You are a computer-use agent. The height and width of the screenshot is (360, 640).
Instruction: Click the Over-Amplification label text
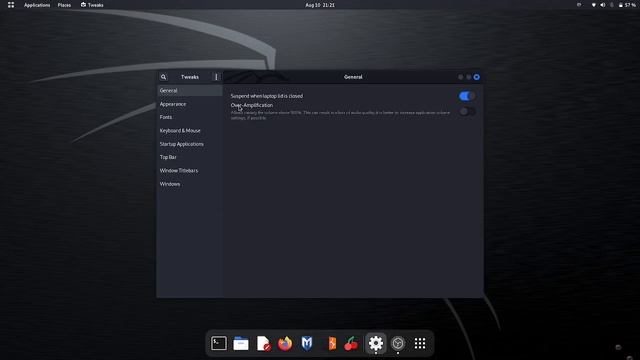tap(252, 105)
